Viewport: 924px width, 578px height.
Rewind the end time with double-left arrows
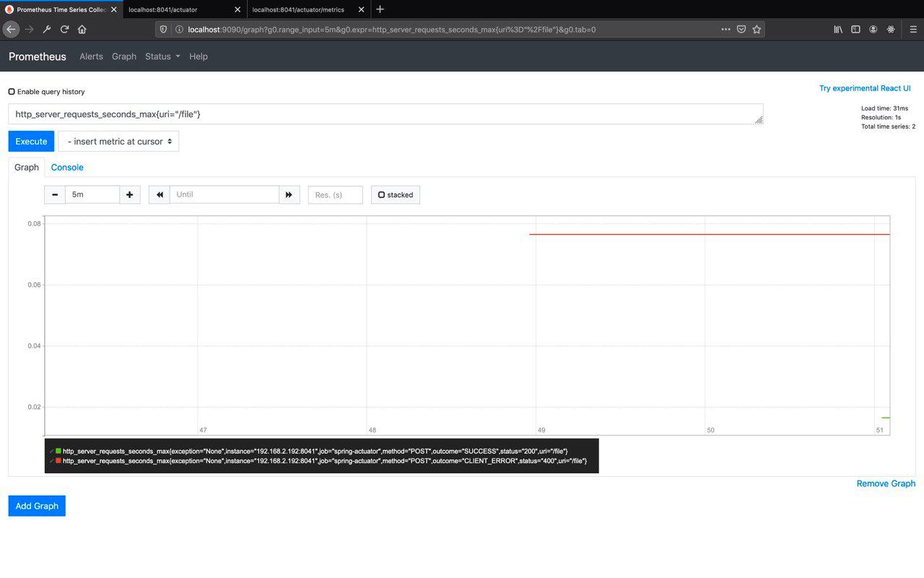coord(160,194)
